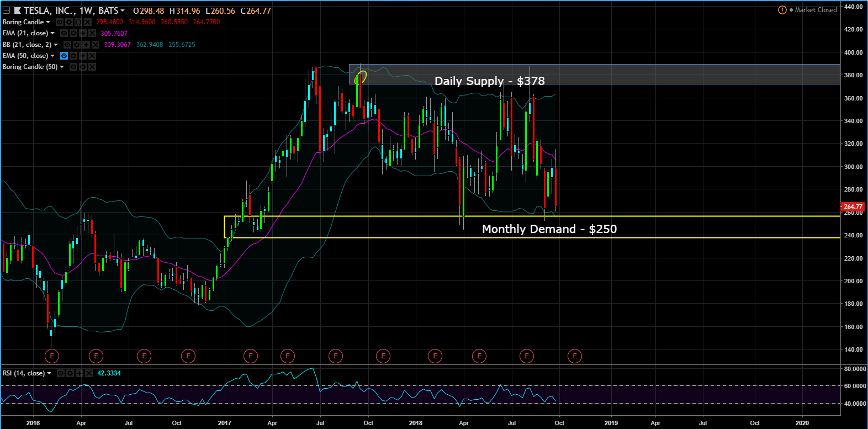Click the BB upper band value 362.9408

pos(150,45)
